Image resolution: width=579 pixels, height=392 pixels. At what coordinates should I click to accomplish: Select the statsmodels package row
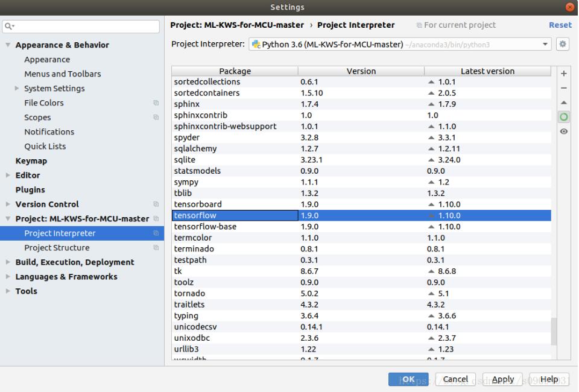tap(361, 171)
